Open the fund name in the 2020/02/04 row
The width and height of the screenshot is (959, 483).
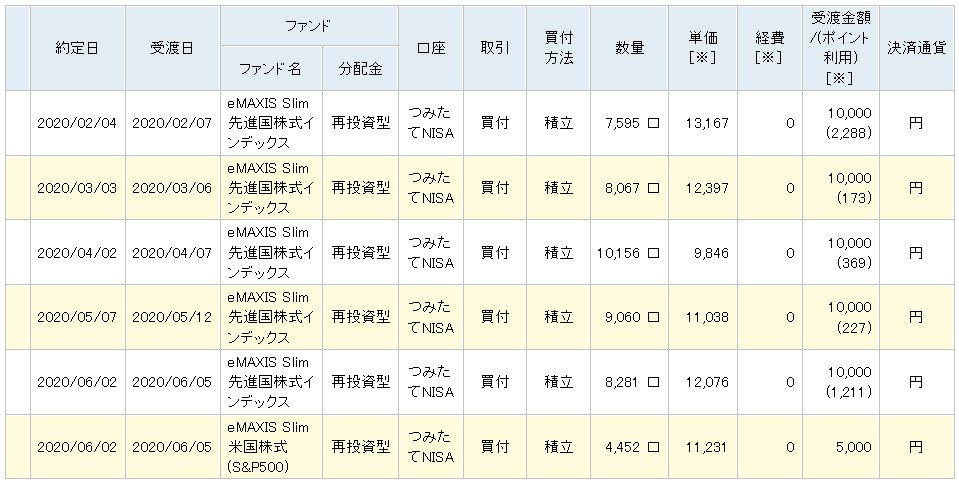(x=274, y=124)
